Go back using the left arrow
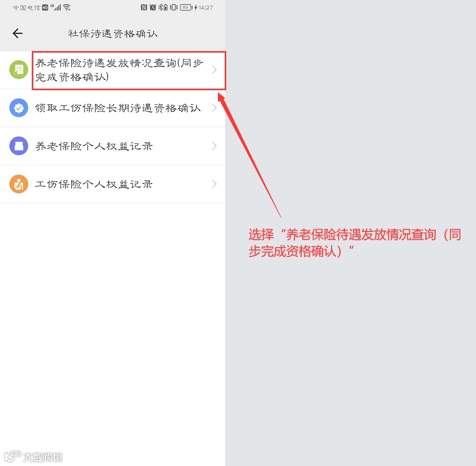 (18, 33)
